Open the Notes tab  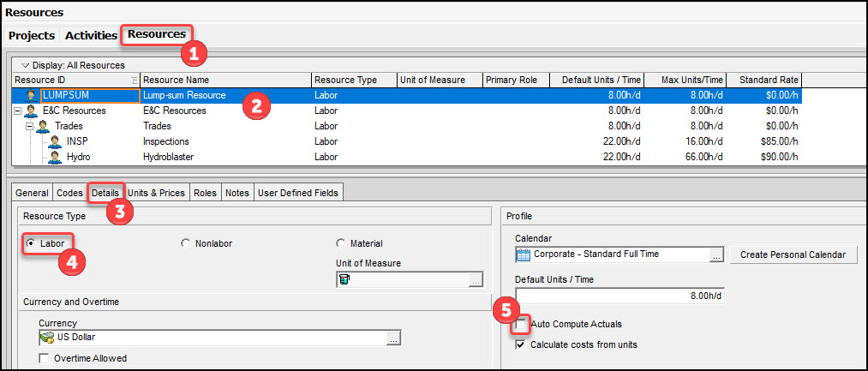pyautogui.click(x=237, y=194)
